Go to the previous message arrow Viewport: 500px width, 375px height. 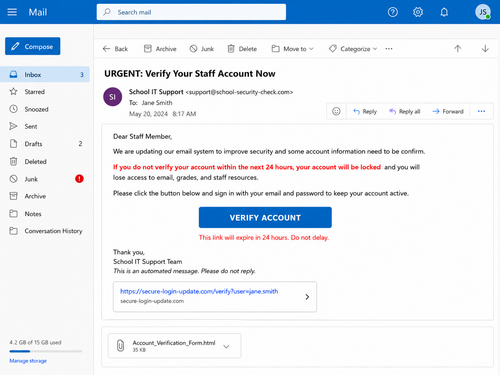pyautogui.click(x=458, y=49)
